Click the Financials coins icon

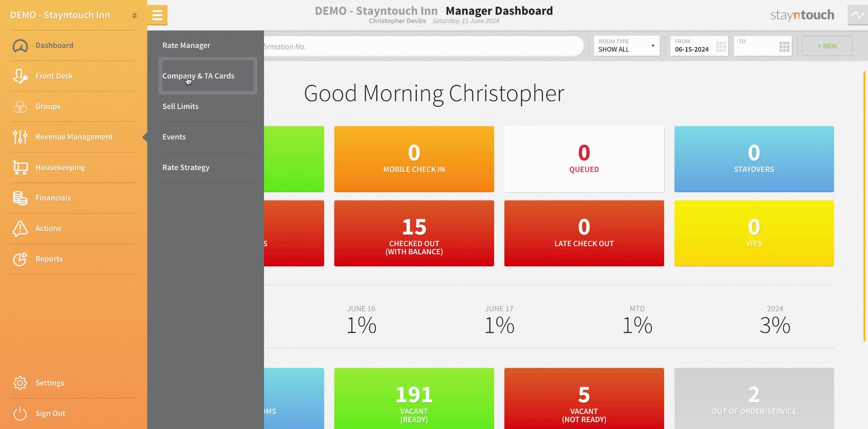20,198
